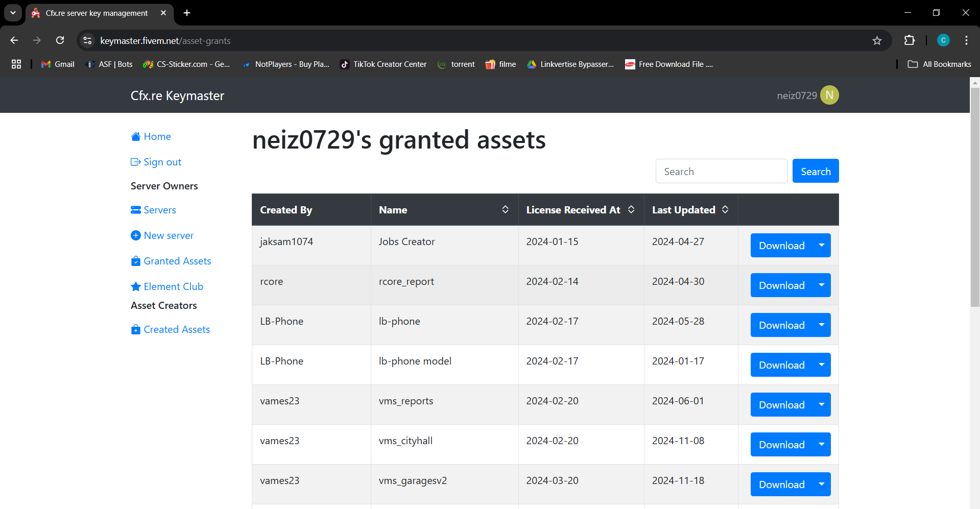Click the Cfx.re Keymaster header logo
This screenshot has height=509, width=980.
coord(177,95)
